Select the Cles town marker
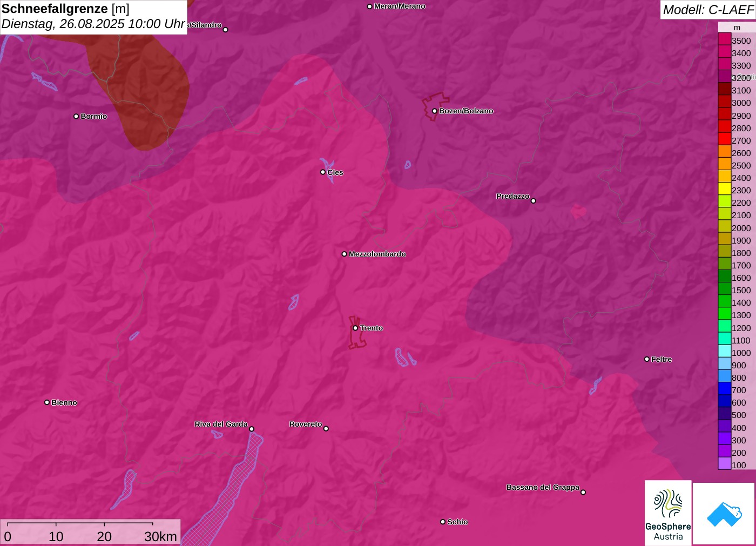This screenshot has width=756, height=546. (x=323, y=172)
